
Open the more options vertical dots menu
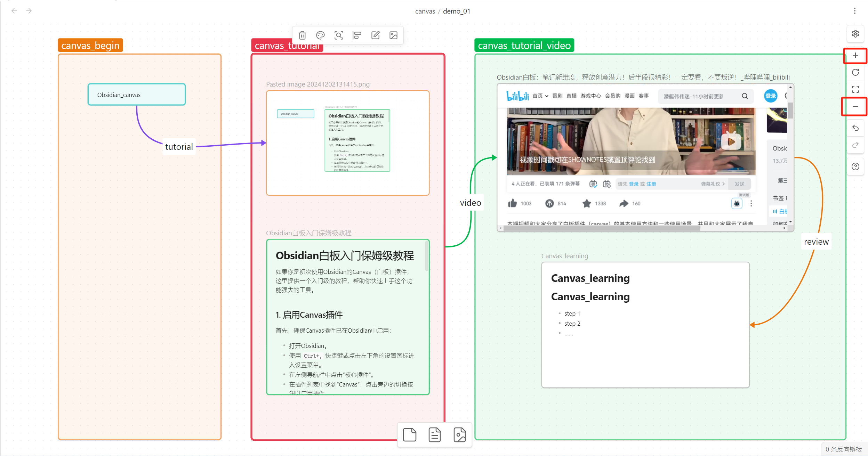coord(854,11)
